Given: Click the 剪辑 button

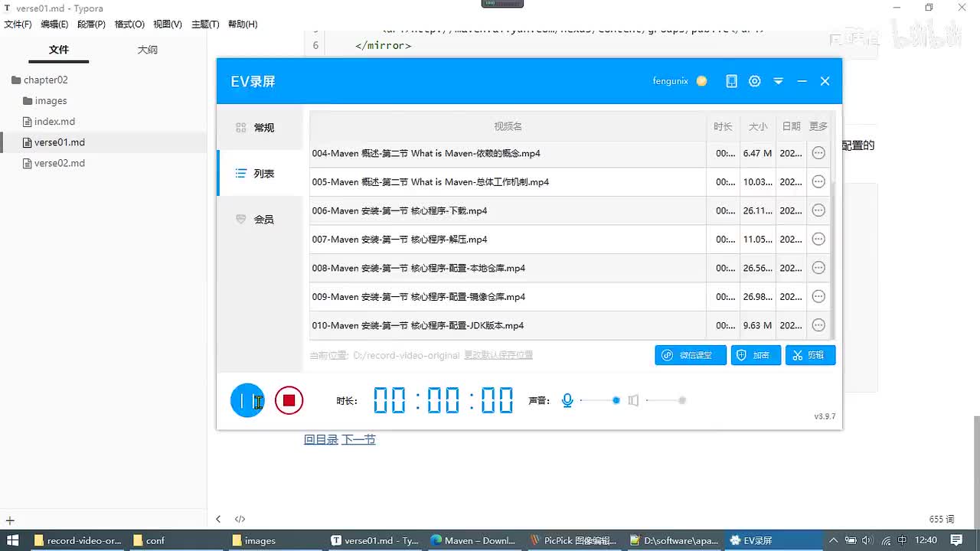Looking at the screenshot, I should coord(810,355).
